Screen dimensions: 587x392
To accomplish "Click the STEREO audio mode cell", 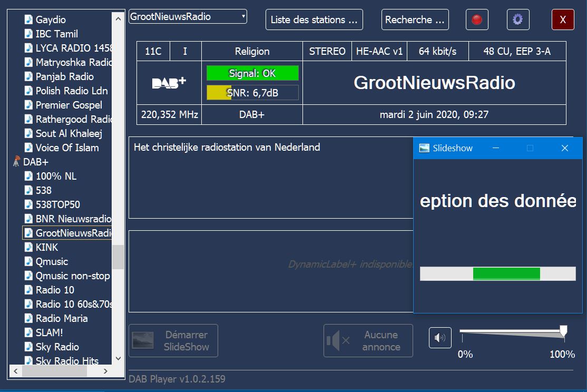I will tap(327, 51).
